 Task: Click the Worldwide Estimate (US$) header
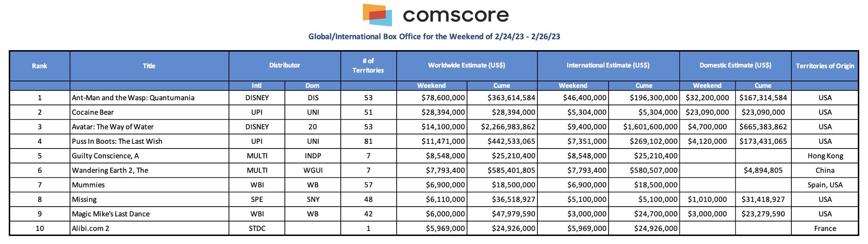(x=467, y=65)
